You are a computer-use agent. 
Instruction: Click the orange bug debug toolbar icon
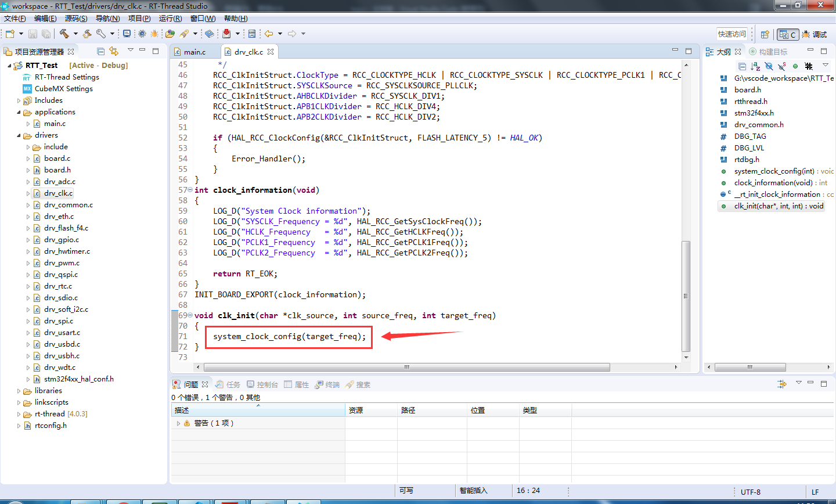(155, 34)
